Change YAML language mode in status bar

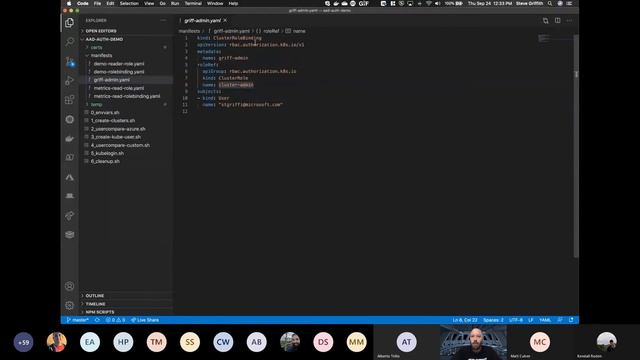(x=545, y=320)
